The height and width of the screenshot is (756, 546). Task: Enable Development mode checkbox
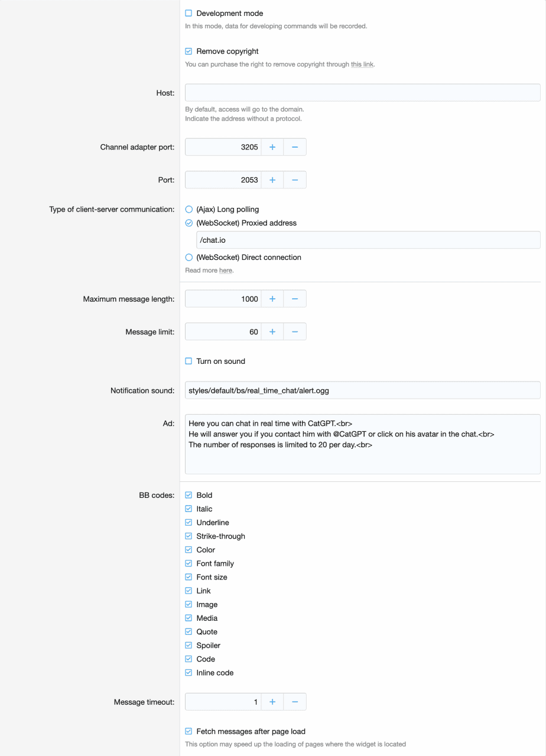click(189, 13)
